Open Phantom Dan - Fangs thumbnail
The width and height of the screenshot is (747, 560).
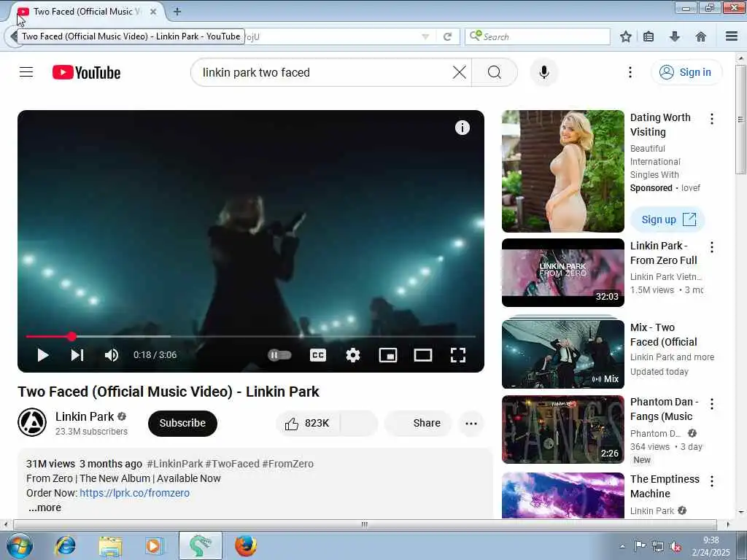(562, 429)
